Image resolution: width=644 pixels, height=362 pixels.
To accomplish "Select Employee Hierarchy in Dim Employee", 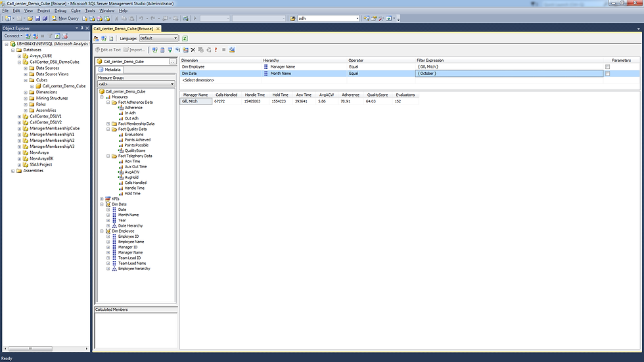I will click(134, 269).
